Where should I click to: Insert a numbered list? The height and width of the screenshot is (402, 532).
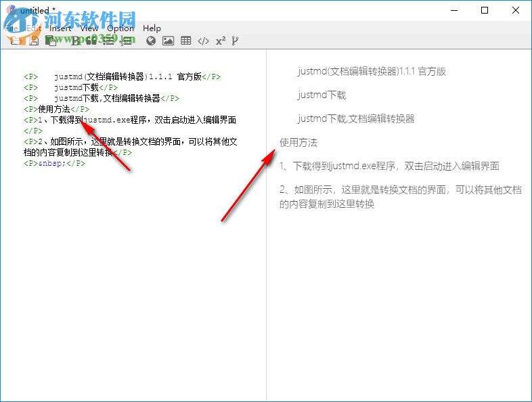(x=126, y=41)
